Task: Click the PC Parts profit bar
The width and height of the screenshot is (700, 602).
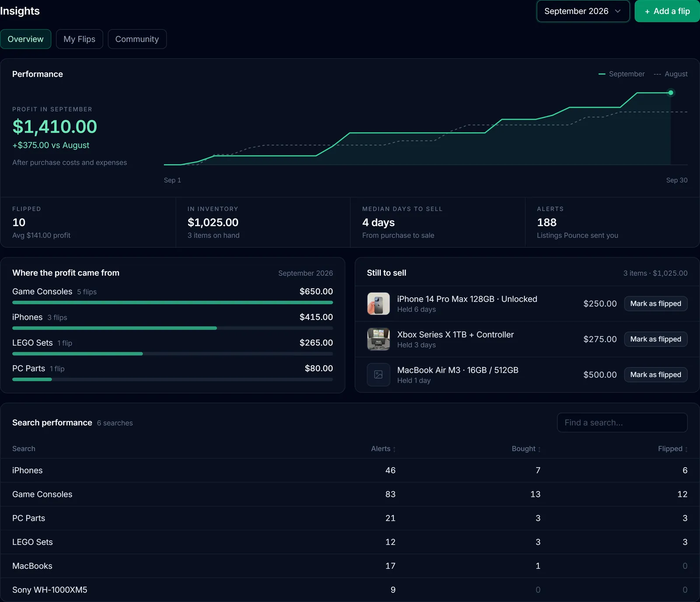Action: [172, 379]
